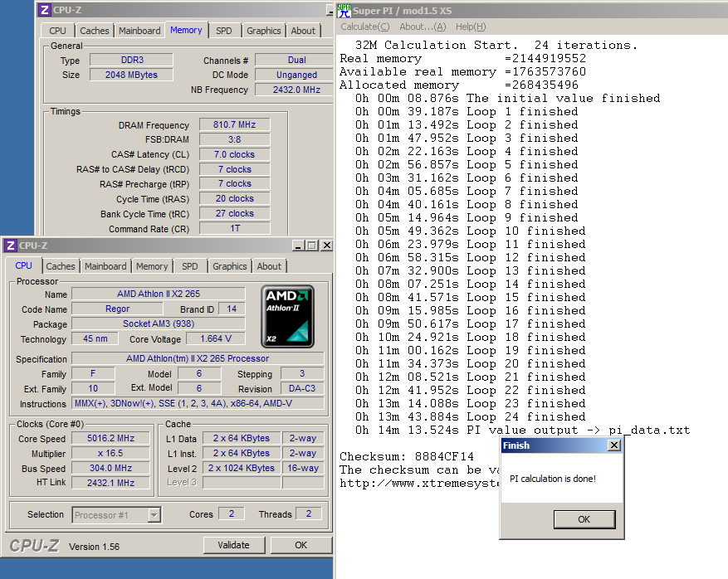Switch to SPD tab in the back CPU-Z window
The height and width of the screenshot is (579, 728).
(224, 31)
